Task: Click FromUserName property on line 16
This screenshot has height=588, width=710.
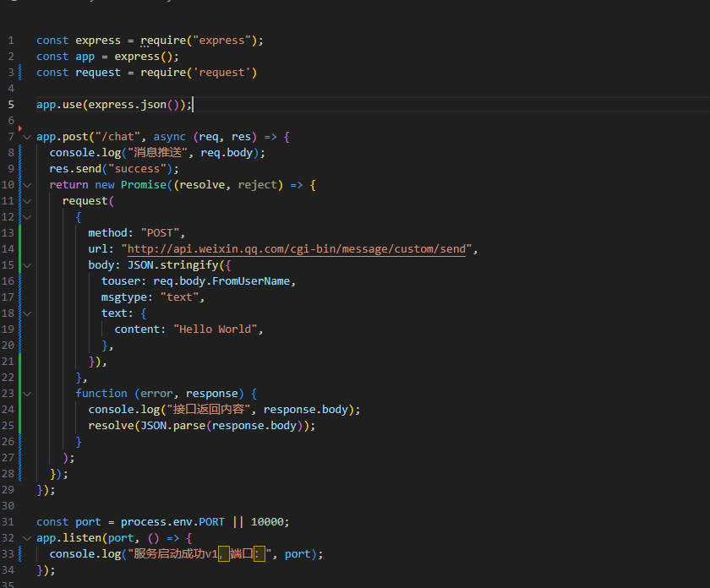Action: pyautogui.click(x=251, y=281)
